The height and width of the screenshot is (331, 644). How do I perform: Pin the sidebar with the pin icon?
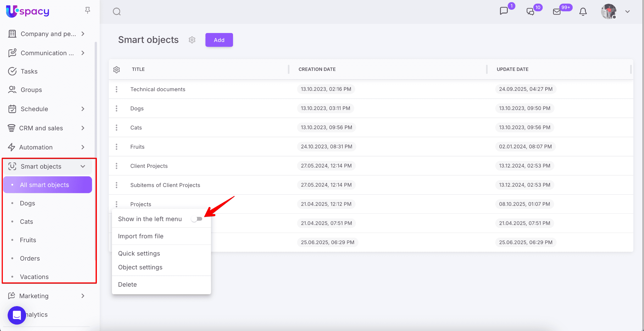tap(88, 10)
